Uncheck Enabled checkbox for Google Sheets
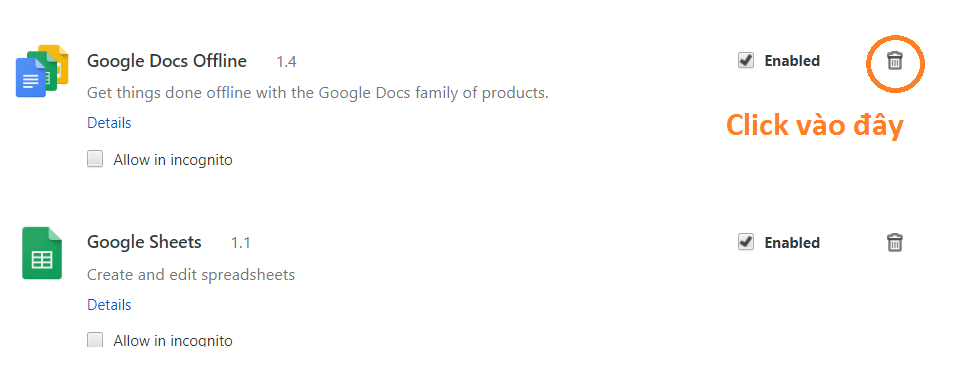Viewport: 954px width, 366px height. tap(746, 241)
